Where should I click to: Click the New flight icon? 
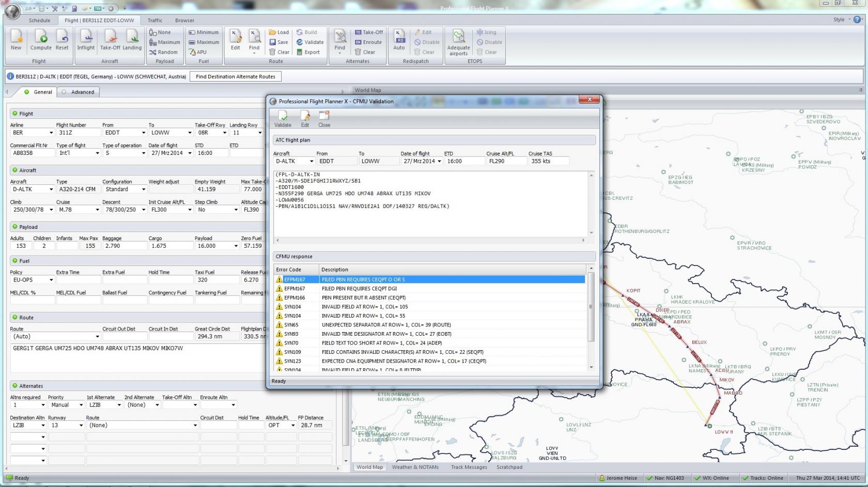tap(16, 40)
